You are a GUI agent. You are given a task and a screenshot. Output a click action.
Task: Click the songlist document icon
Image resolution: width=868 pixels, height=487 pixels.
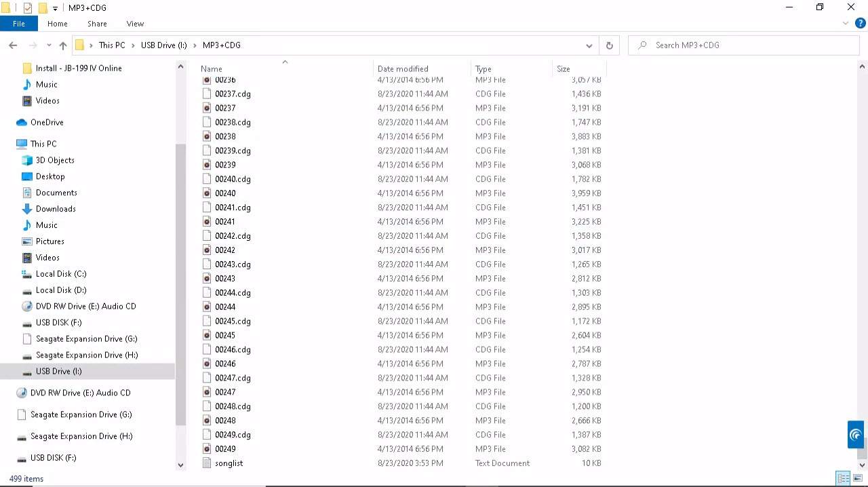207,463
